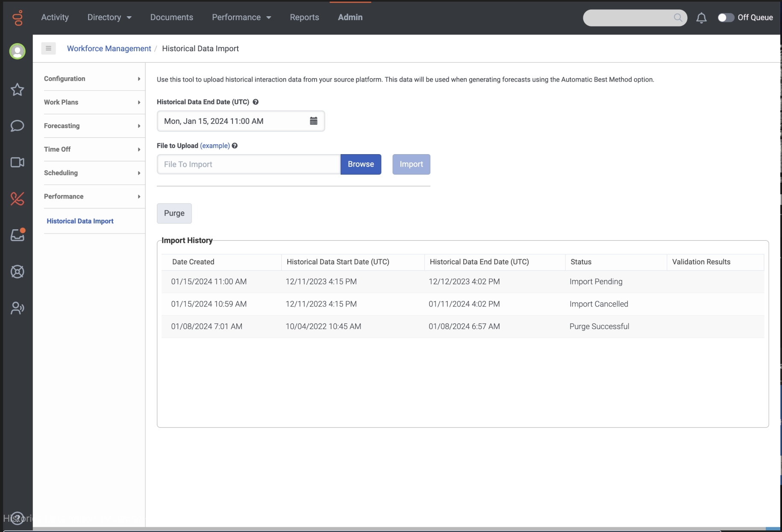Collapse sidebar with hamburger menu button
The height and width of the screenshot is (532, 782).
(x=48, y=48)
